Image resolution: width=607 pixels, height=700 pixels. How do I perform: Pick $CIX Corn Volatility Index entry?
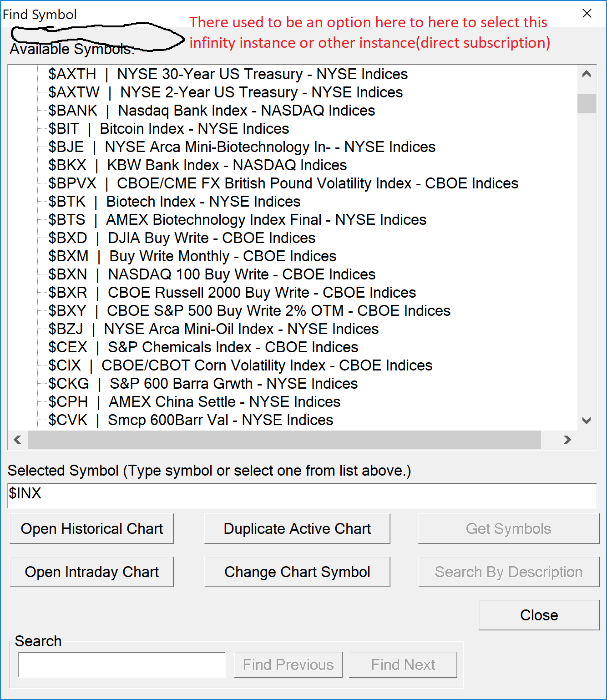point(240,365)
